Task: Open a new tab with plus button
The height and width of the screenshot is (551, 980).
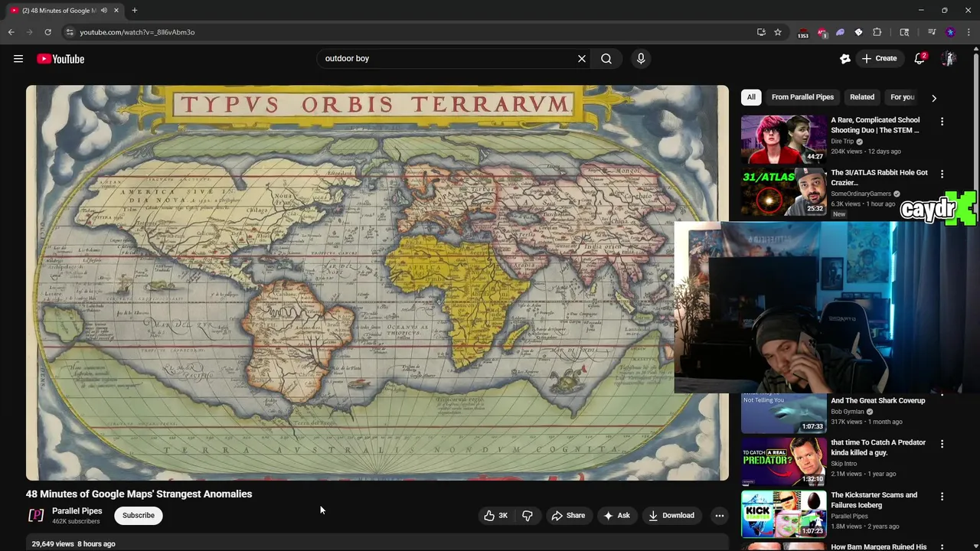Action: pyautogui.click(x=135, y=11)
